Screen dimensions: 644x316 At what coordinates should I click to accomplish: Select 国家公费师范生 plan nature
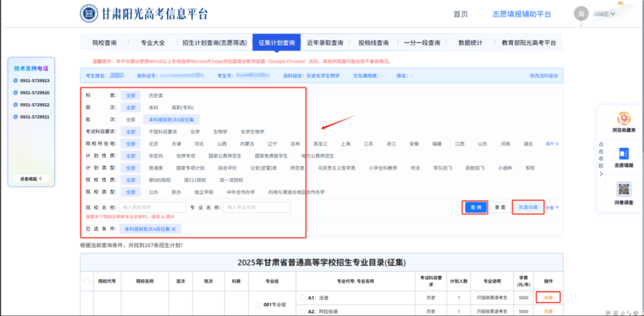tap(225, 156)
